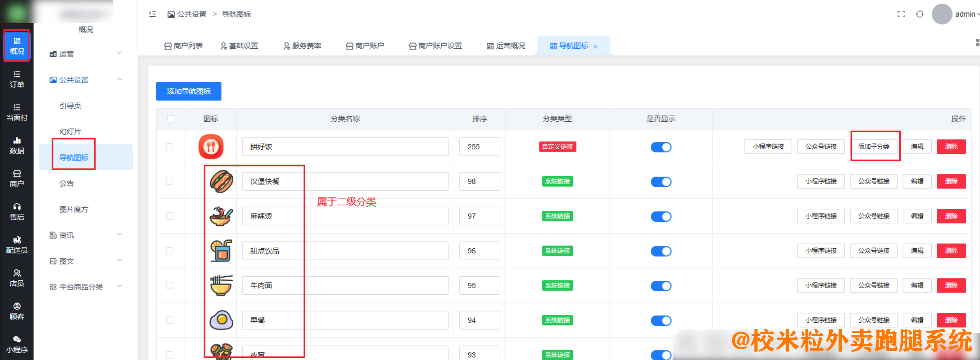Open the admin account dropdown

pyautogui.click(x=966, y=14)
